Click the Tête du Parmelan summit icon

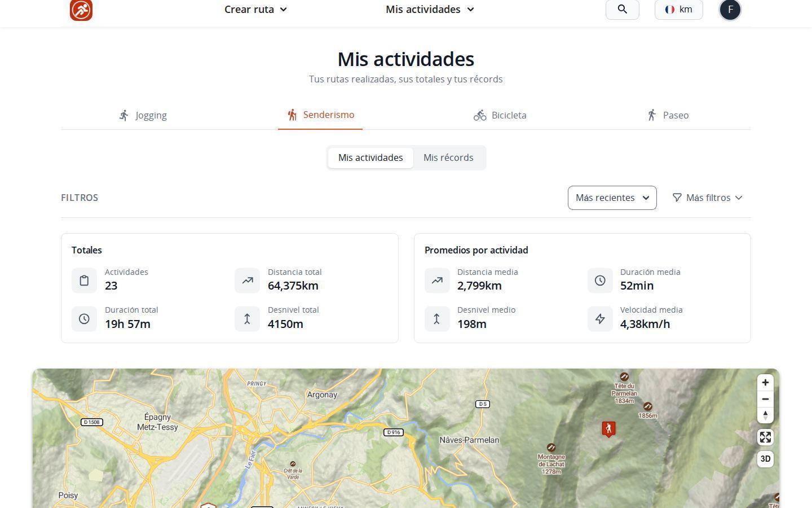(x=624, y=376)
